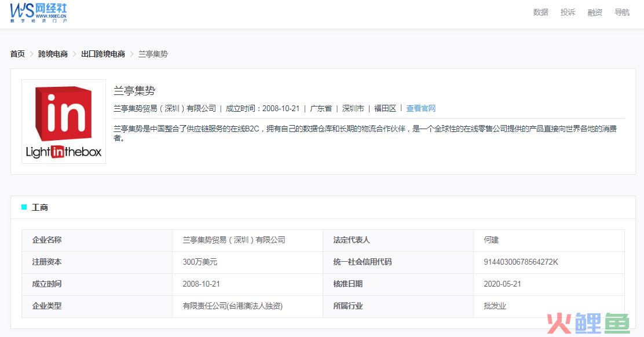Click the 注册资本 label cell
644x337 pixels.
coord(97,262)
